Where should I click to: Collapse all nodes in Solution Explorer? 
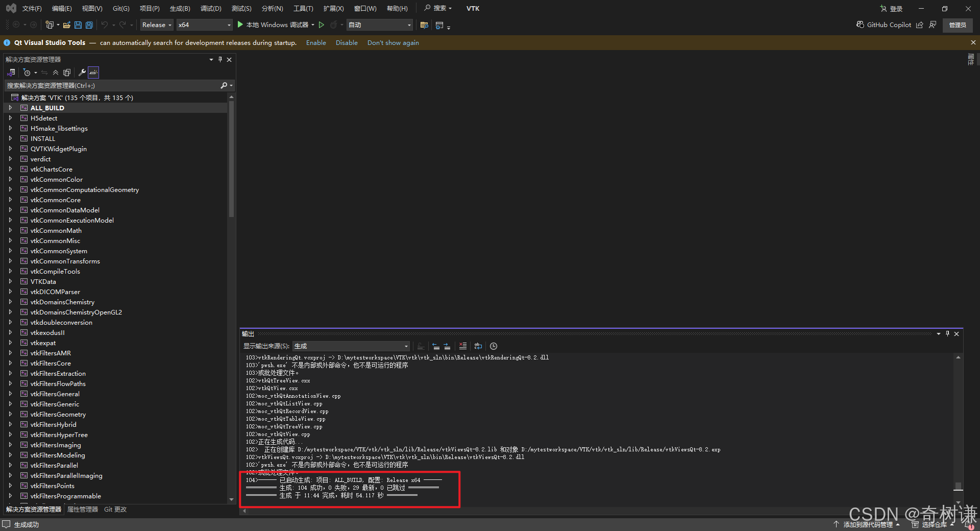pyautogui.click(x=56, y=73)
